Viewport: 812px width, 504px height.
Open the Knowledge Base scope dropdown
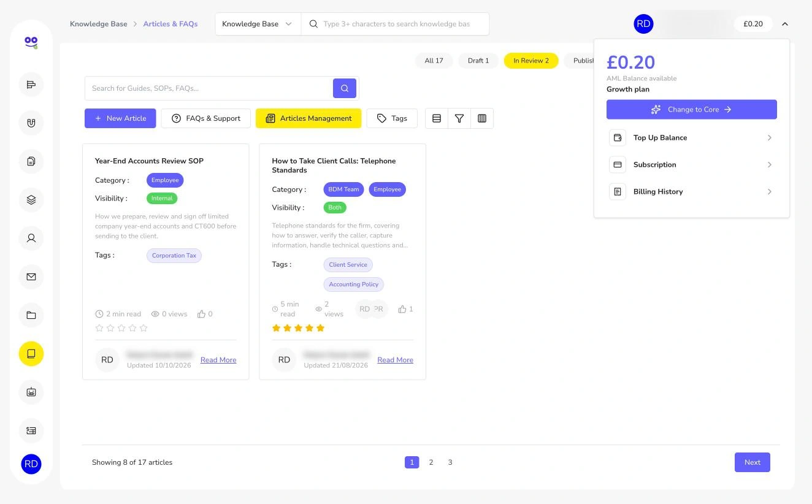click(258, 24)
